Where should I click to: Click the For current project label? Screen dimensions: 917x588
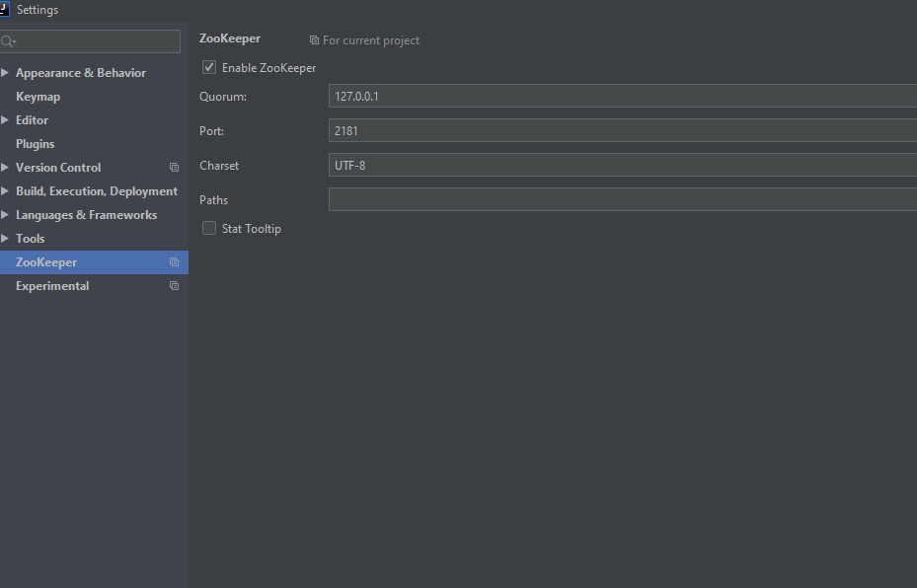click(x=371, y=40)
